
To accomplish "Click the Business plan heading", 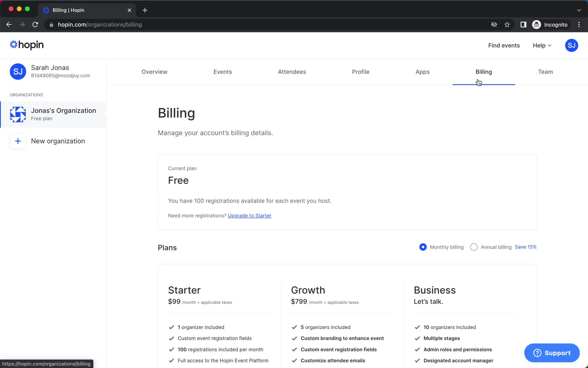I will tap(435, 290).
